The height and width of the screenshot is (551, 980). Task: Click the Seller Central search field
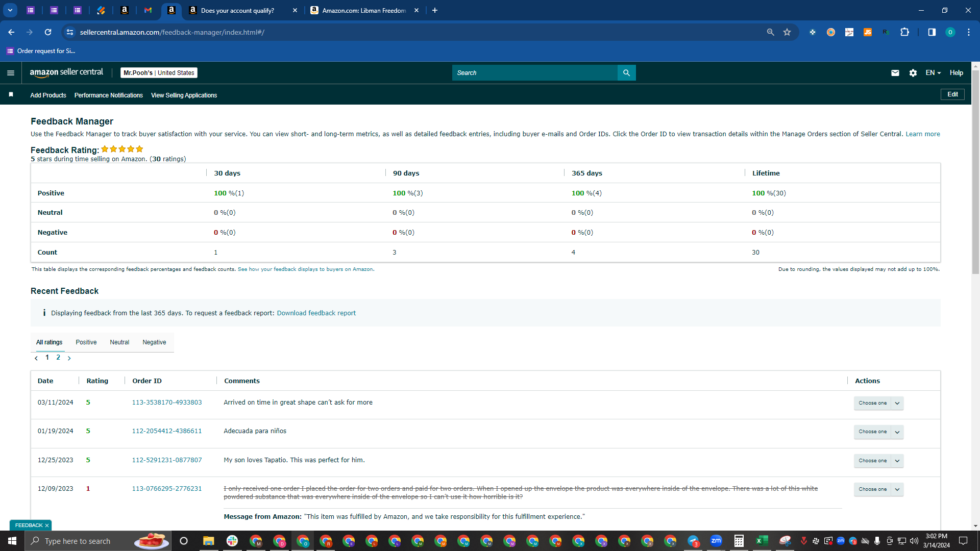(534, 73)
